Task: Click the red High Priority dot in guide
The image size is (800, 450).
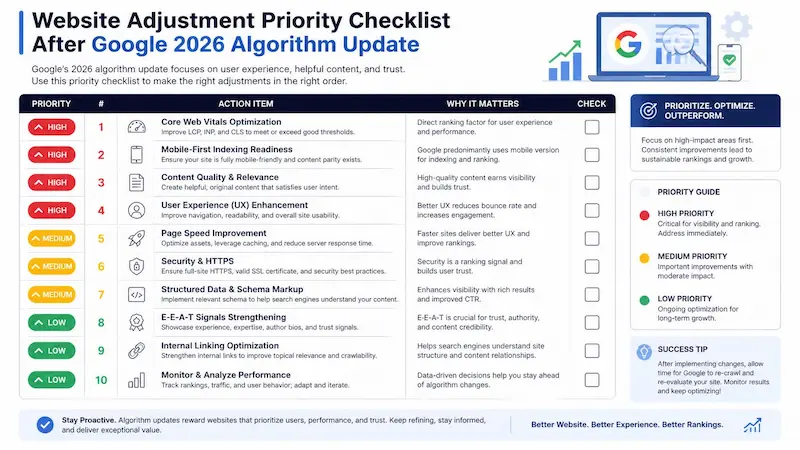Action: tap(644, 215)
